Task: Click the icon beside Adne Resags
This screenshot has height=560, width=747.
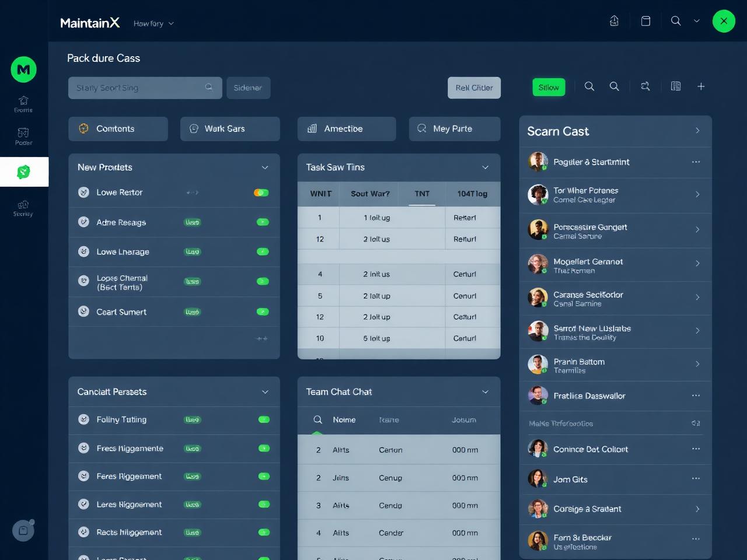Action: pyautogui.click(x=83, y=222)
